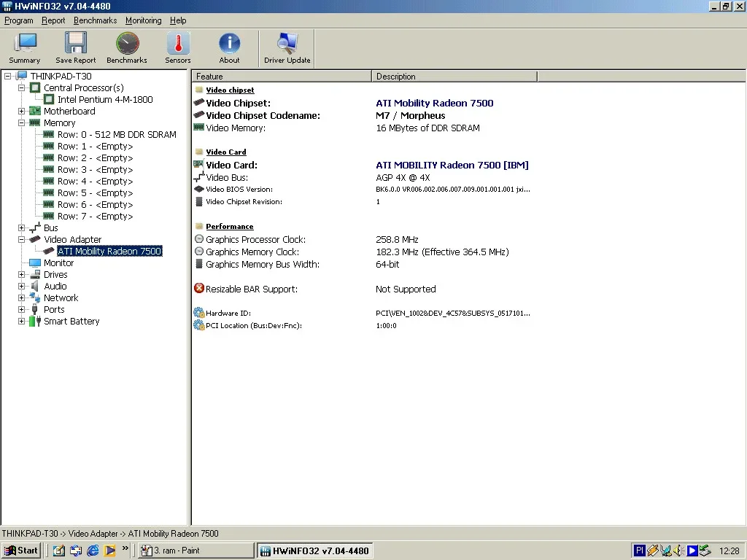Click the Hardware ID gear icon
The height and width of the screenshot is (560, 747).
coord(198,313)
